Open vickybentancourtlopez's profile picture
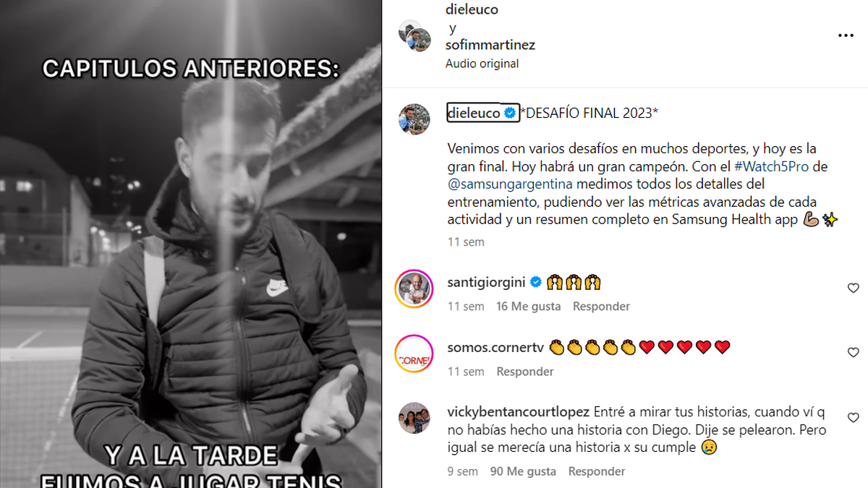868x488 pixels. coord(414,418)
